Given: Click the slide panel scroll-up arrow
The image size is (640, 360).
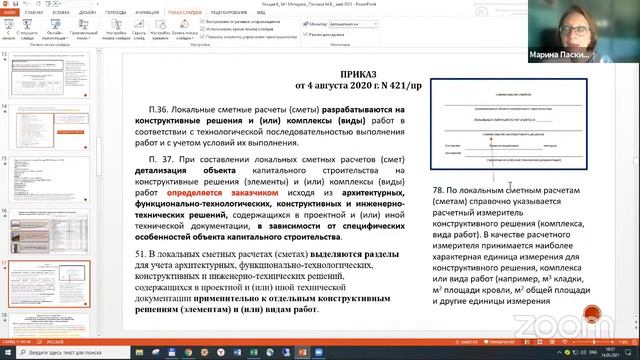Looking at the screenshot, I should [99, 51].
